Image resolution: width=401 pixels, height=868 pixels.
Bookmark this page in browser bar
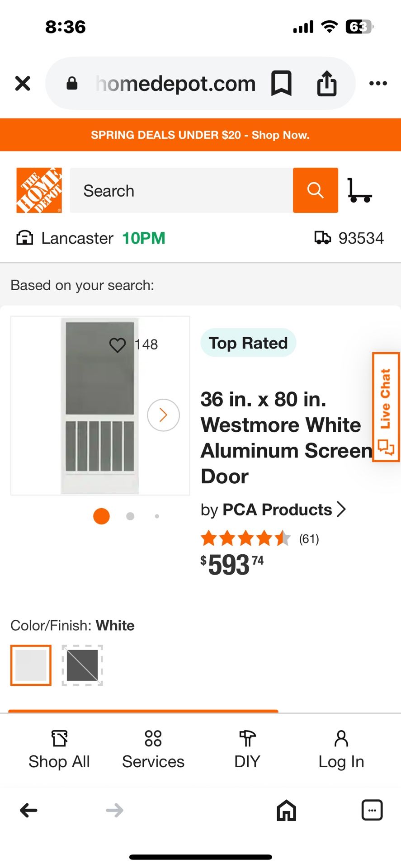[x=281, y=83]
